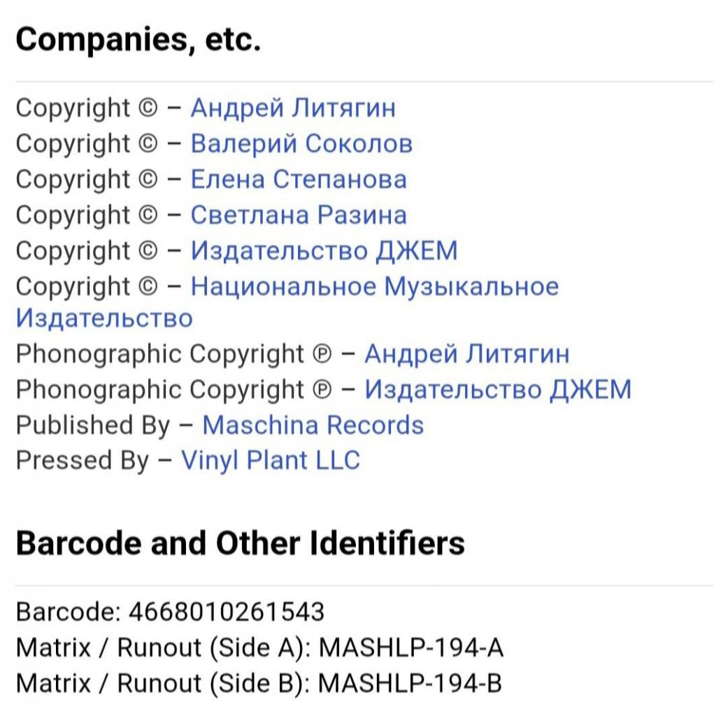Open Издательство ДЖЕM phonographic copyright link
Viewport: 728px width, 716px height.
[x=498, y=389]
